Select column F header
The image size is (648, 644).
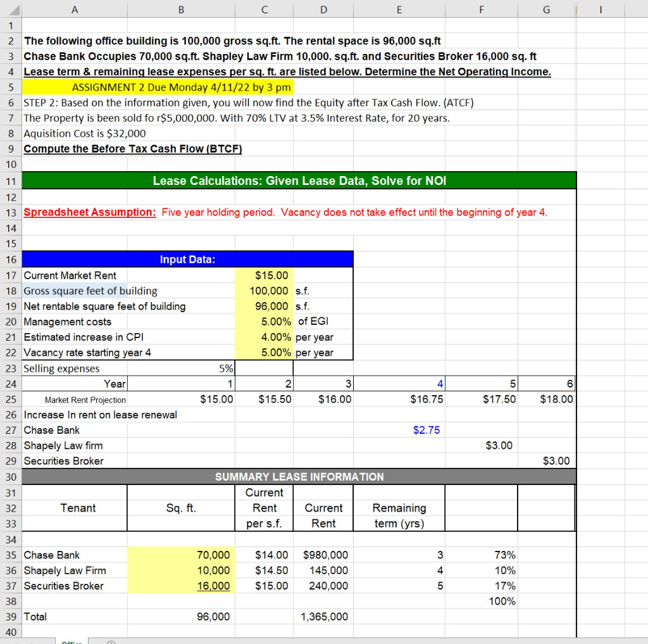click(x=482, y=9)
